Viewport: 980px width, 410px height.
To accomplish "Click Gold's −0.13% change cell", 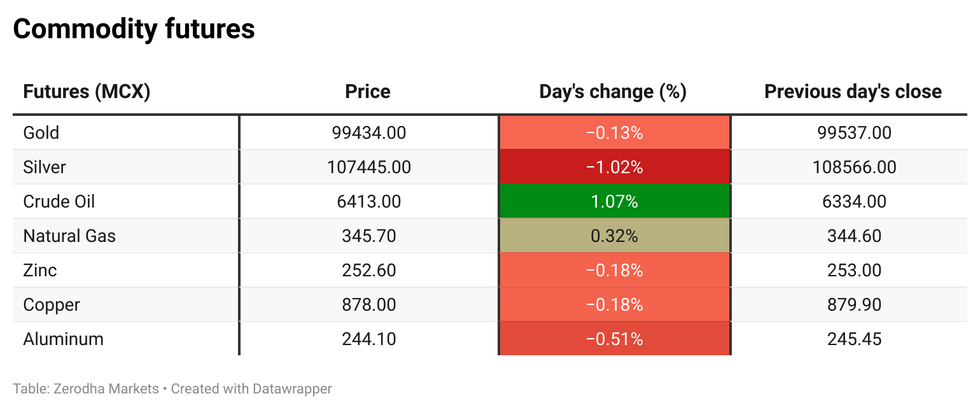I will pos(614,133).
